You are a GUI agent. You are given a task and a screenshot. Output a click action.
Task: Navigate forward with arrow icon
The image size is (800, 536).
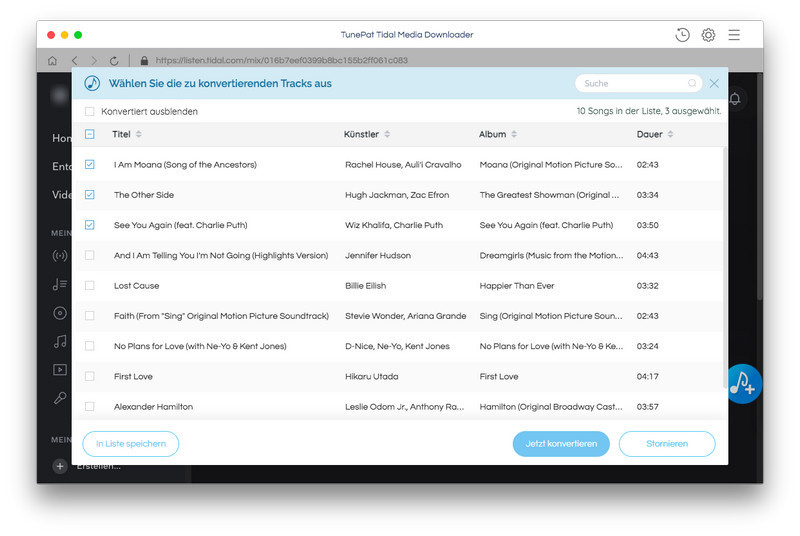coord(94,61)
